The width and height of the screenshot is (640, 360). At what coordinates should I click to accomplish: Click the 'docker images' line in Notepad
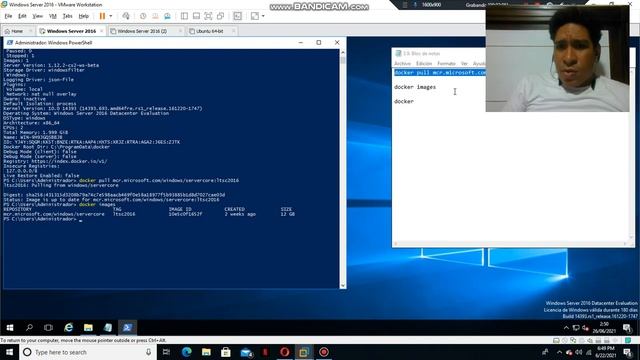click(415, 87)
